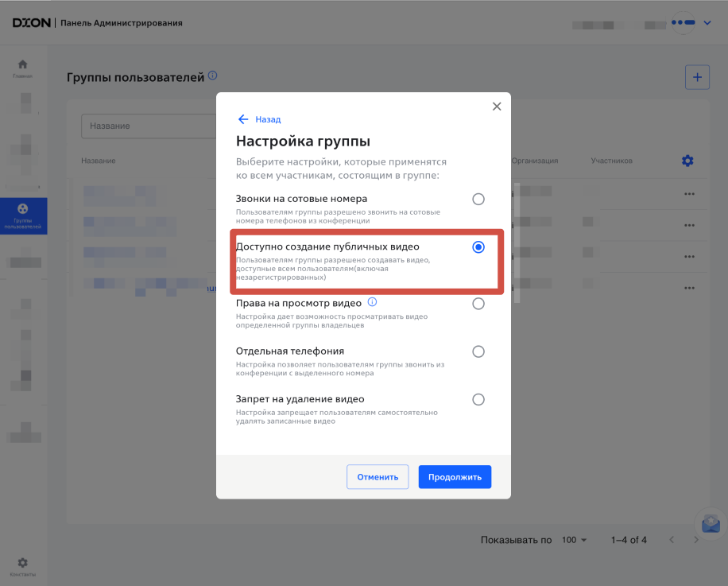This screenshot has height=586, width=728.
Task: Select Отдельная телефония radio button
Action: [478, 351]
